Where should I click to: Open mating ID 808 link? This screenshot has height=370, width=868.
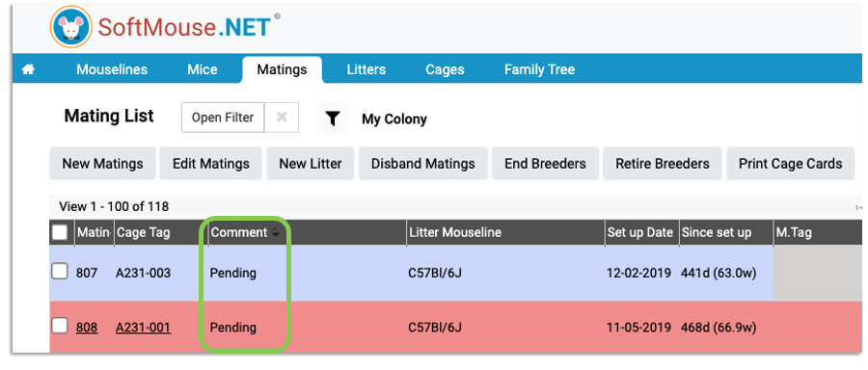coord(87,328)
